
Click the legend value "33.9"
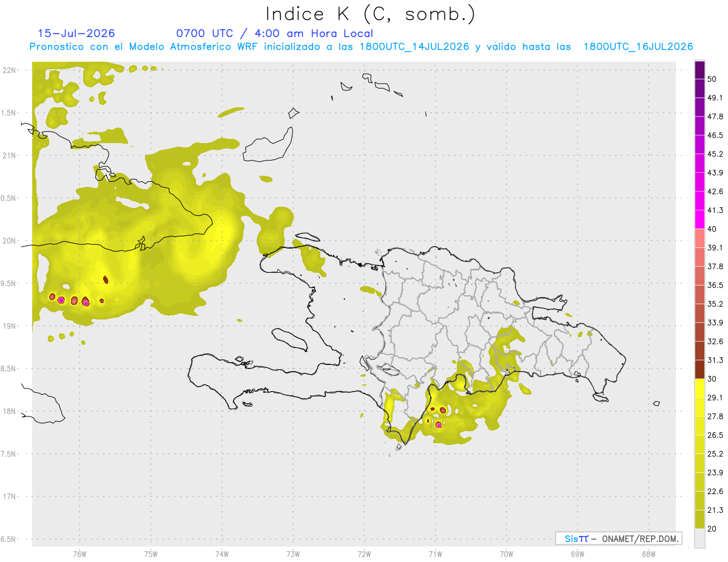click(715, 323)
